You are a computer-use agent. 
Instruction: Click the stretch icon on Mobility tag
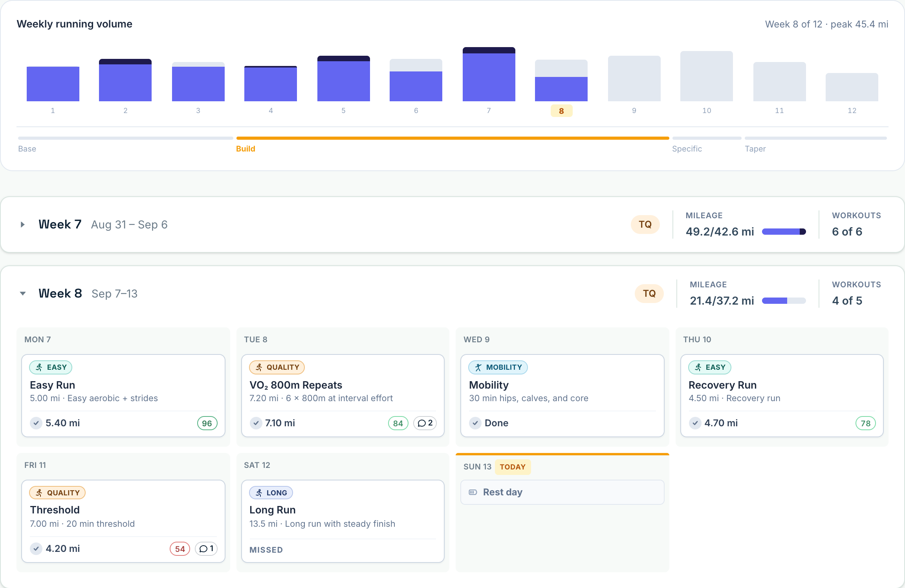(478, 367)
